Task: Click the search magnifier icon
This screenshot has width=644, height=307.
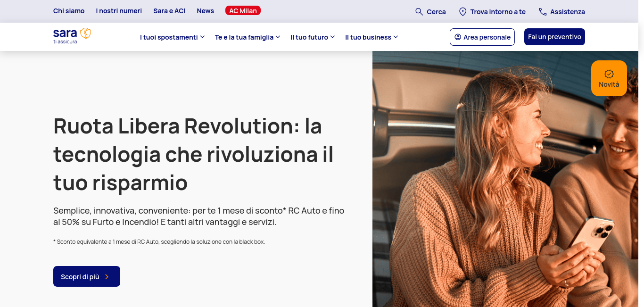Action: (x=419, y=11)
